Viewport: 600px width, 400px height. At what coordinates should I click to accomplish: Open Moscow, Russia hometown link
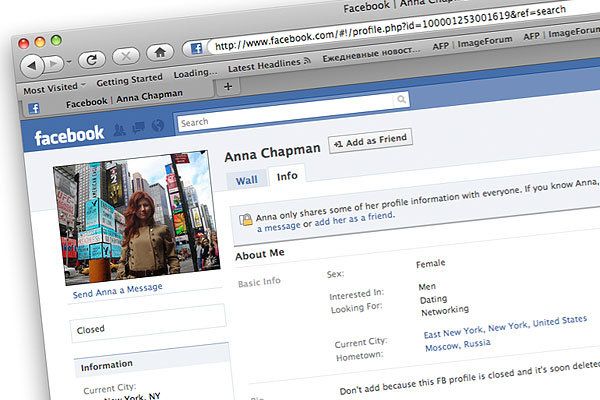458,345
